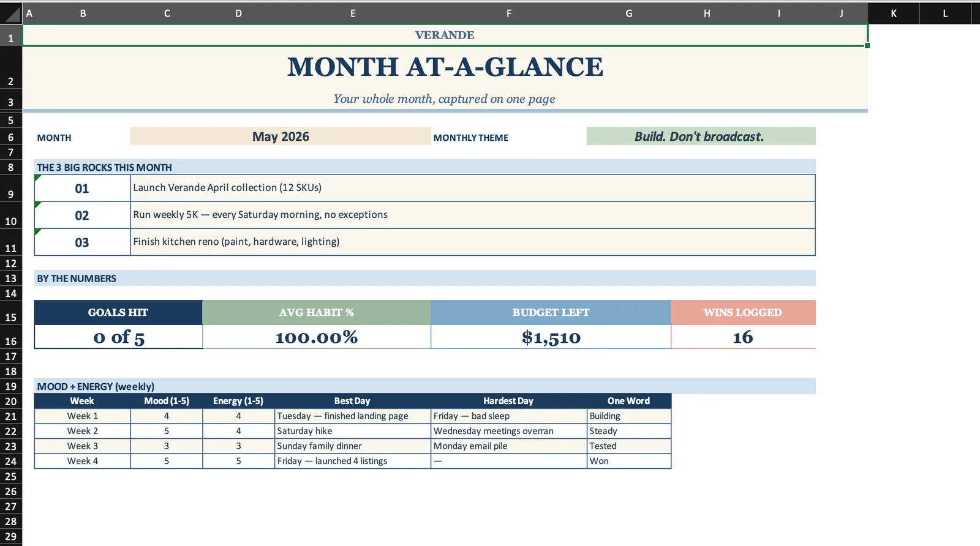Image resolution: width=980 pixels, height=546 pixels.
Task: Select column K header
Action: [x=893, y=13]
